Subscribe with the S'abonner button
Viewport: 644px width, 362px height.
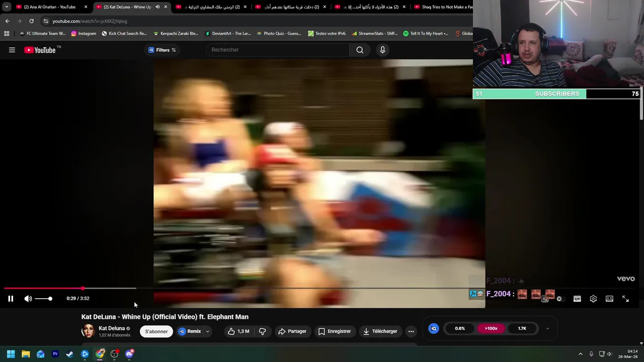point(156,331)
